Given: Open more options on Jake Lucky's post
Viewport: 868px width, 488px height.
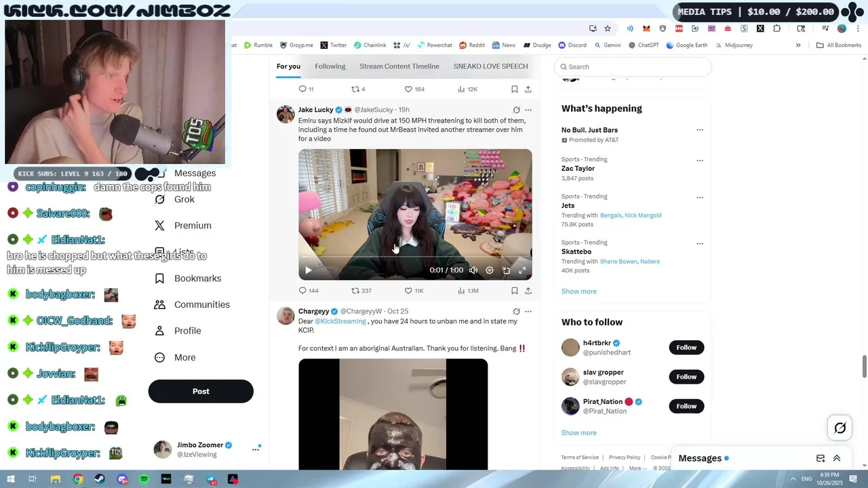Looking at the screenshot, I should coord(528,110).
